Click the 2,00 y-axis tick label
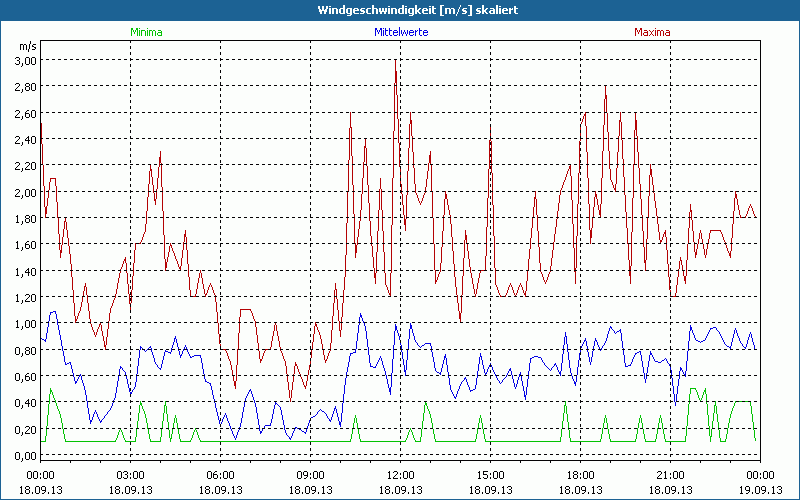 24,192
